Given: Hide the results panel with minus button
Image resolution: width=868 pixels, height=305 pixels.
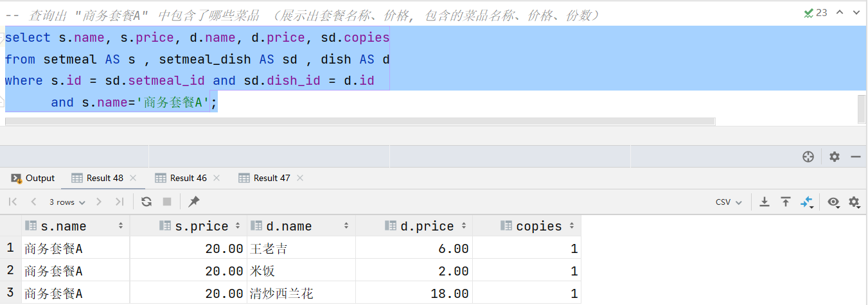Looking at the screenshot, I should click(x=855, y=157).
